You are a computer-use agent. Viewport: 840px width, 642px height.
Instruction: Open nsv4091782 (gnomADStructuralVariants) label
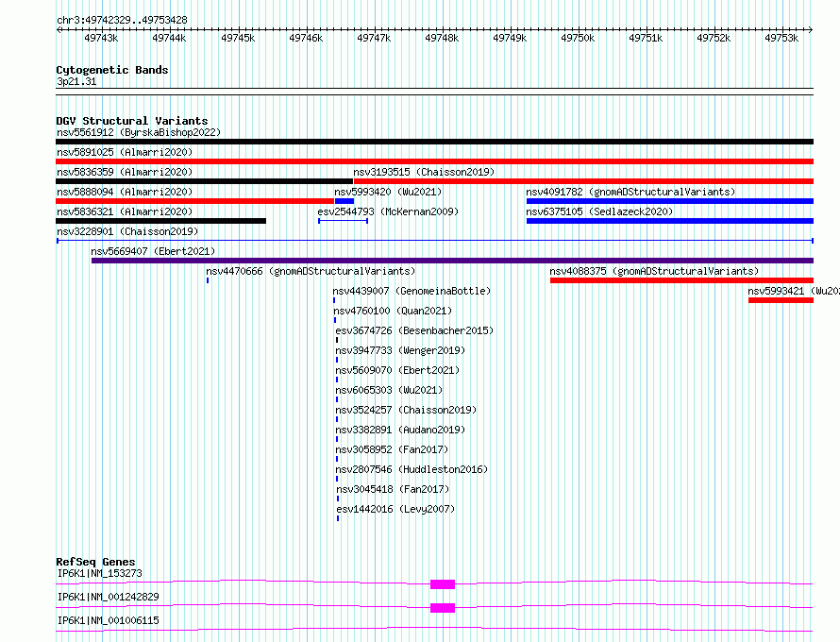click(630, 192)
